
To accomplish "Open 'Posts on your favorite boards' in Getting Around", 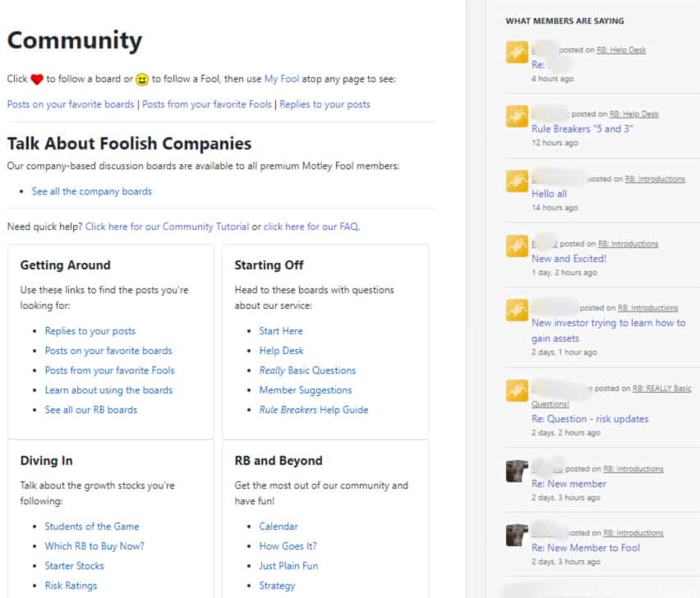I will [108, 351].
